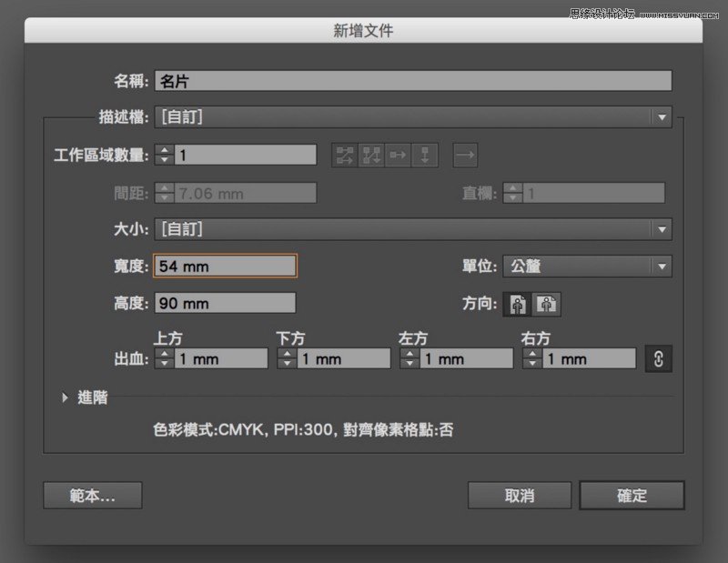Open the 描述檔 profile dropdown

[413, 117]
